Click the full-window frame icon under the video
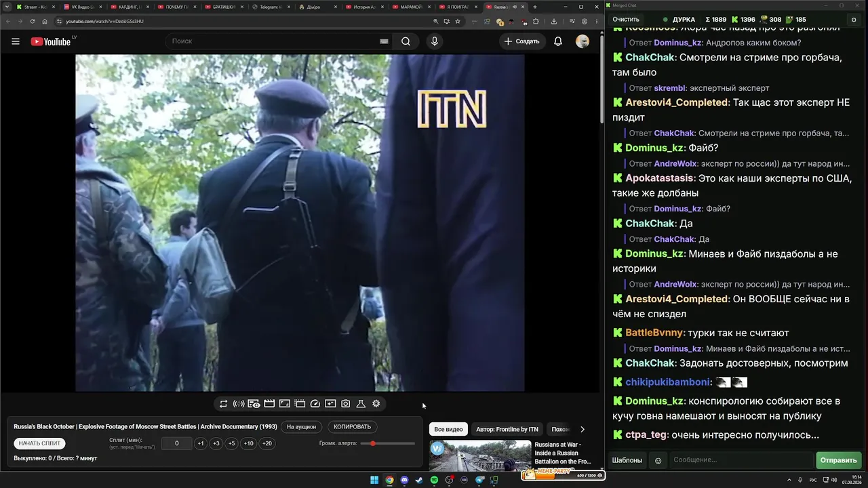Viewport: 868px width, 488px height. (285, 404)
